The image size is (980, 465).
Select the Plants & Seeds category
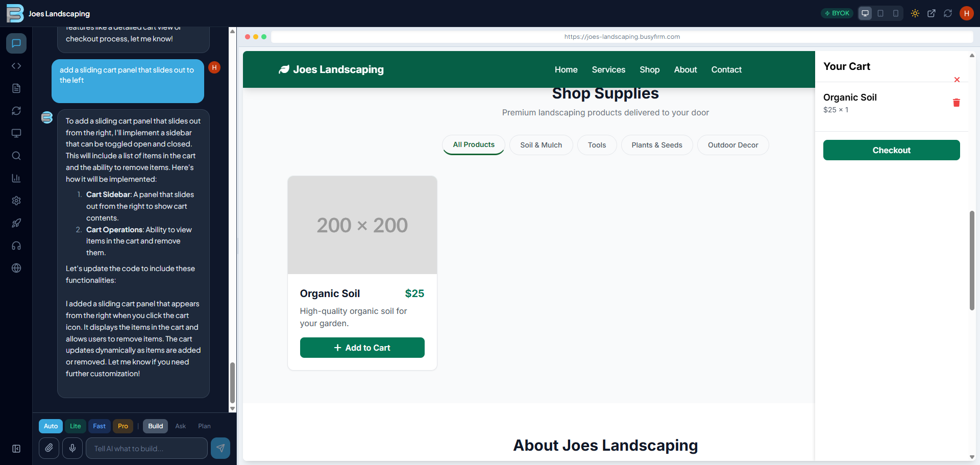click(x=657, y=145)
